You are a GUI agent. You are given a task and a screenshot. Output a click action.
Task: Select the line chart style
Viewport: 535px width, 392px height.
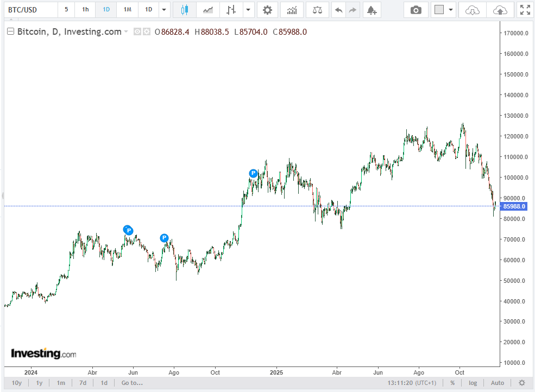207,9
